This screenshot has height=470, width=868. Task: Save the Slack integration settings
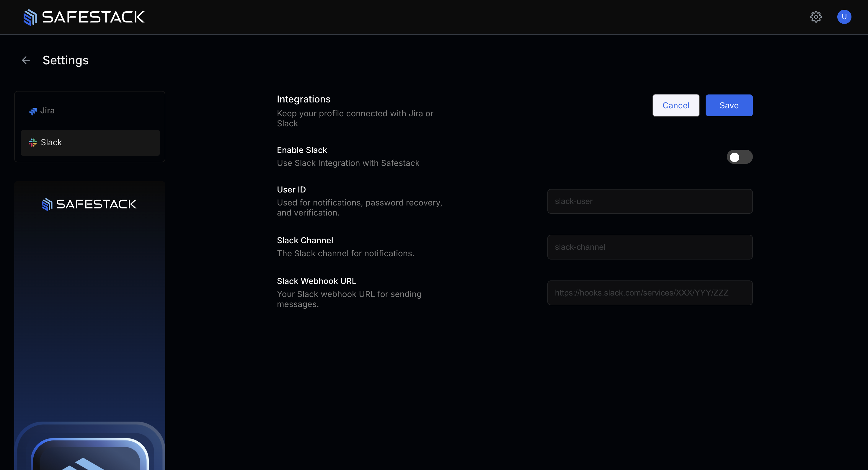tap(729, 105)
